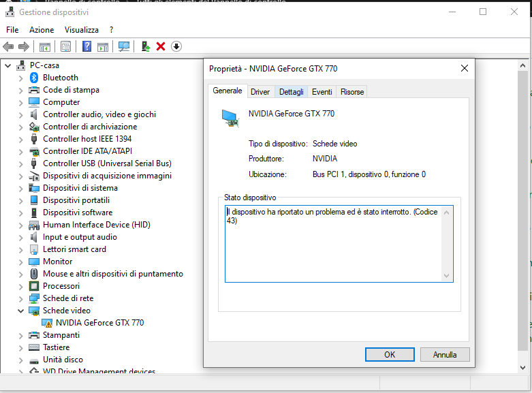Expand the Bluetooth category
The width and height of the screenshot is (532, 393).
tap(20, 78)
